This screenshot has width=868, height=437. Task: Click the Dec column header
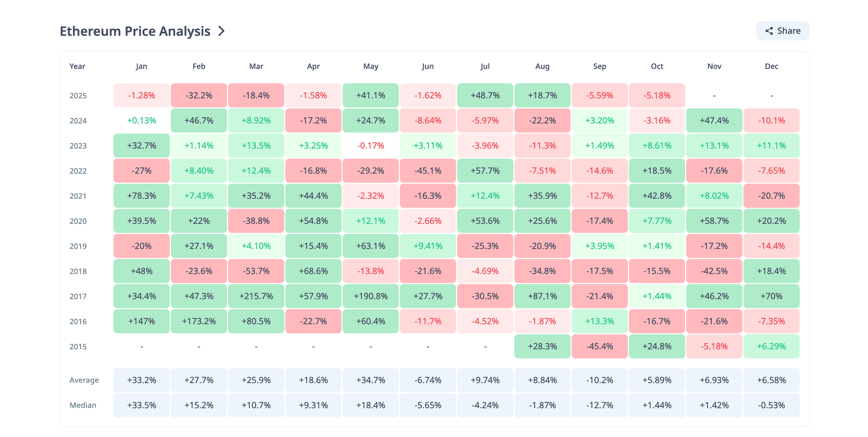point(771,66)
